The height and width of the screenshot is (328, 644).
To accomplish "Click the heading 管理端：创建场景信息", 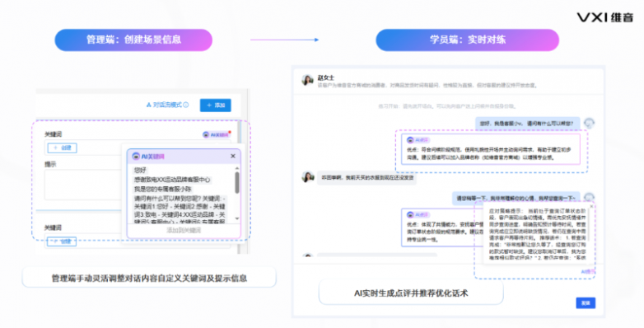I will 133,40.
